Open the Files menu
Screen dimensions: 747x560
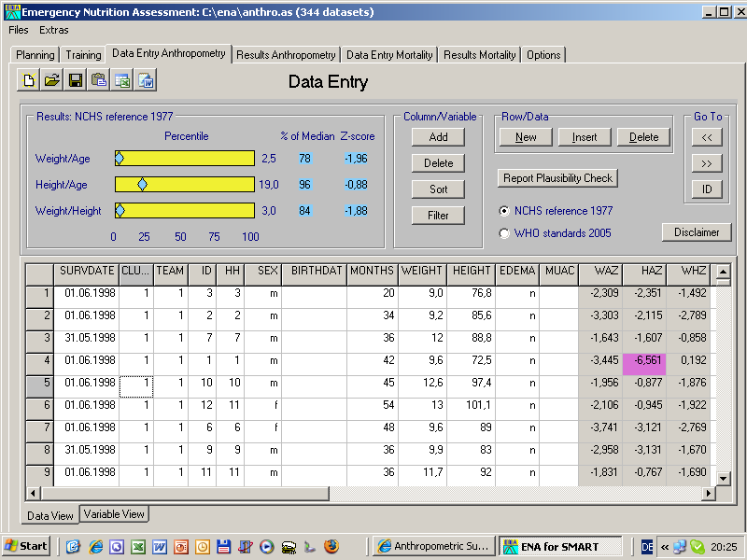pos(19,30)
